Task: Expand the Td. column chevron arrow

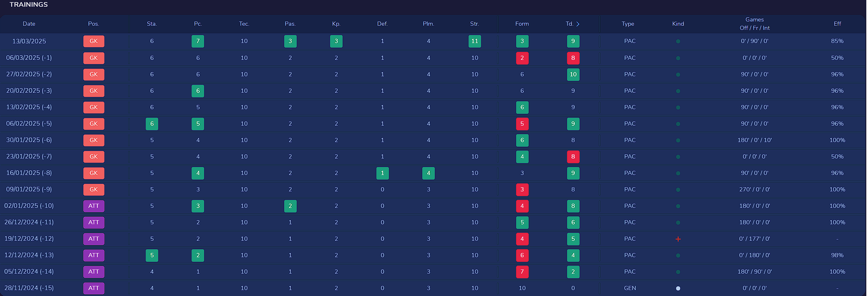Action: [578, 24]
